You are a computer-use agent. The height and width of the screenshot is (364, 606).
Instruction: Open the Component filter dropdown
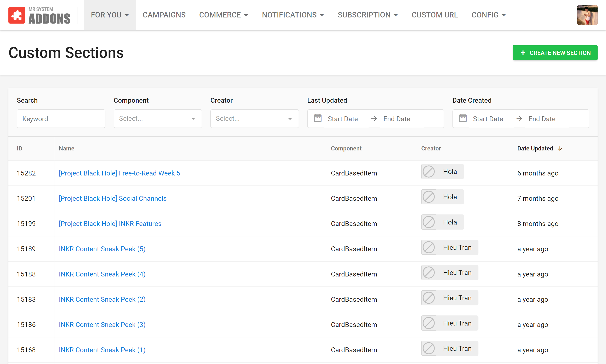[158, 119]
